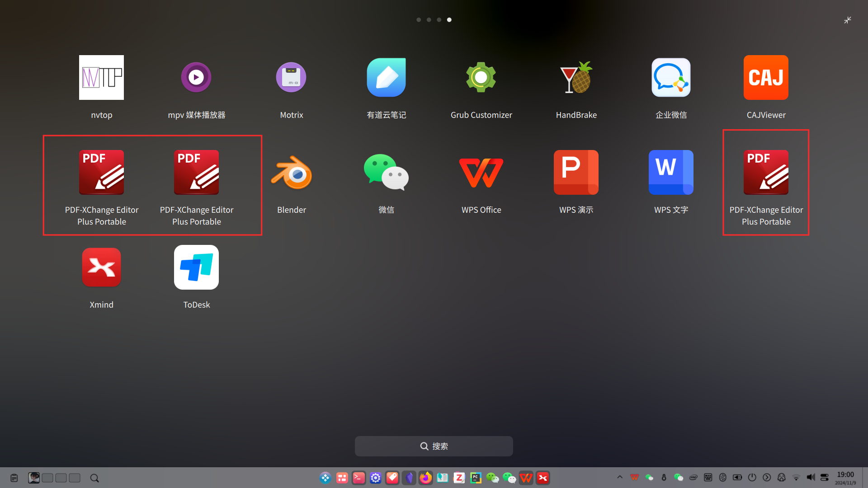Launch the nvtop application
This screenshot has height=488, width=868.
point(101,77)
